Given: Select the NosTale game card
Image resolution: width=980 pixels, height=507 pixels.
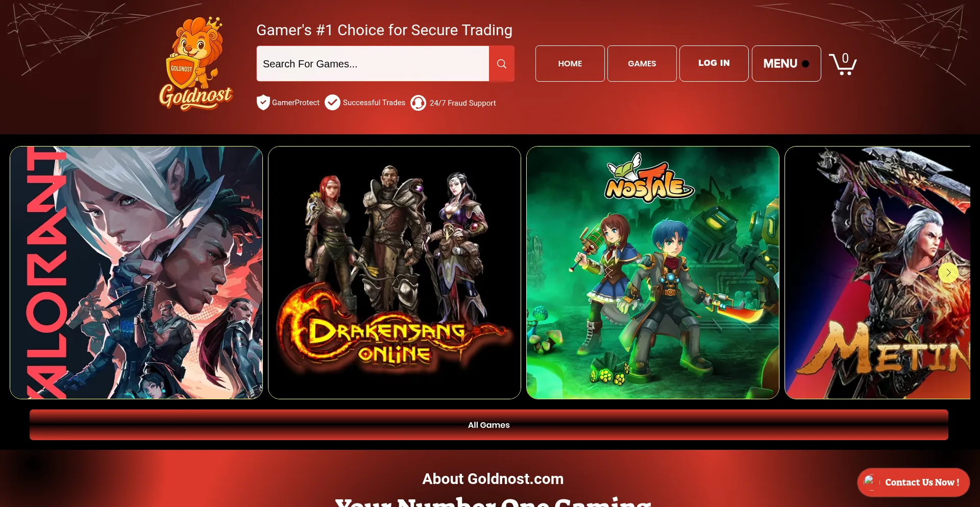Looking at the screenshot, I should (653, 273).
